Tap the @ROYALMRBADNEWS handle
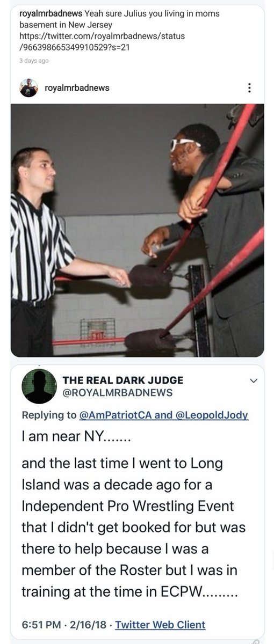 point(117,393)
